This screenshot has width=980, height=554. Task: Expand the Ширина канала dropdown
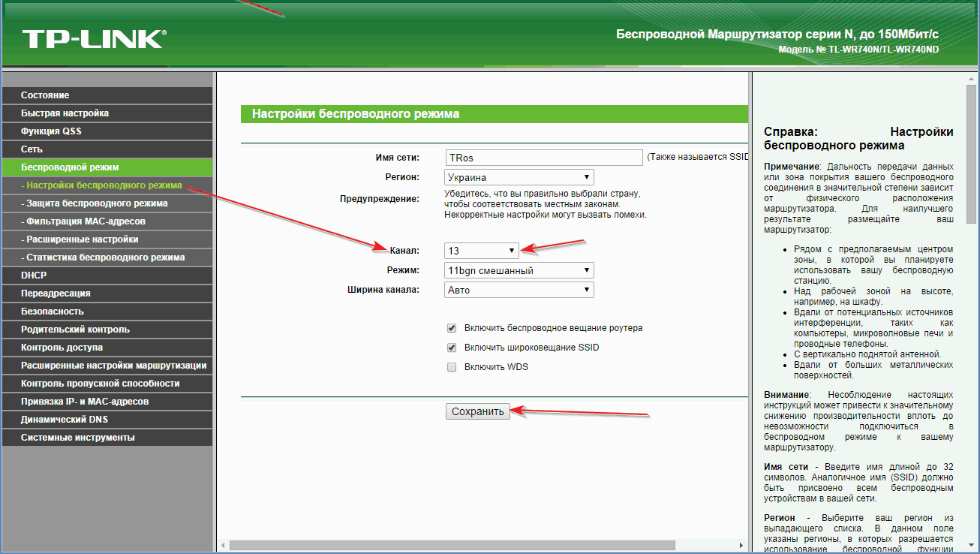pos(519,290)
